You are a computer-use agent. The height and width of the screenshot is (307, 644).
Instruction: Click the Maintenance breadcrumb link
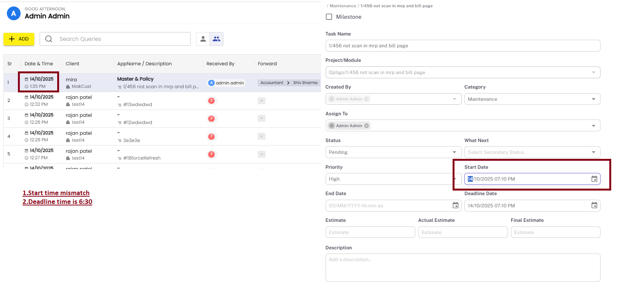click(343, 6)
